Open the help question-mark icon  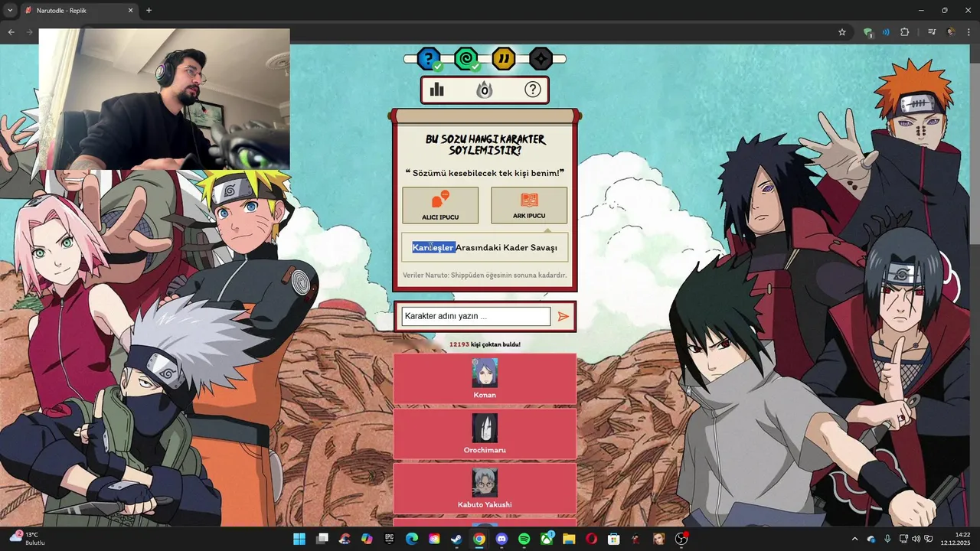(532, 90)
